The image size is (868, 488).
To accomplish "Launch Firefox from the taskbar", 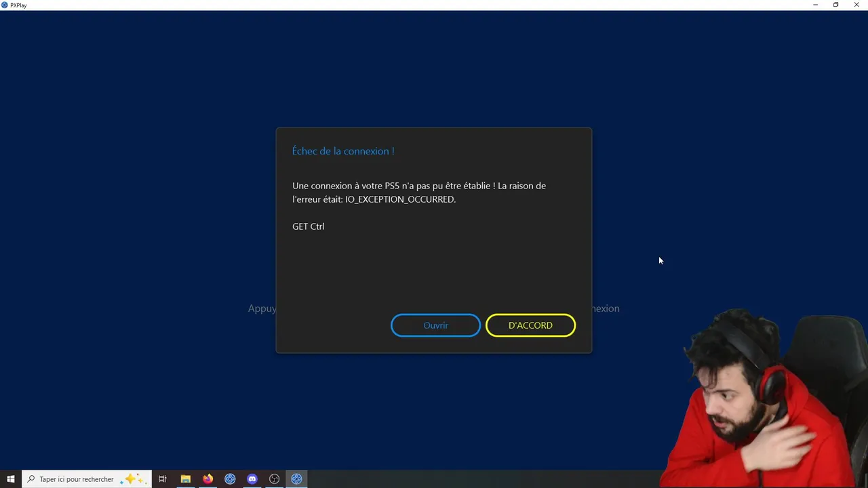I will tap(208, 479).
